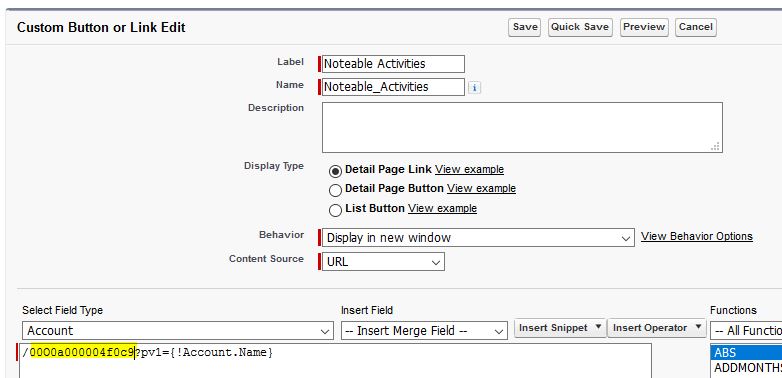Open the Behavior dropdown
The width and height of the screenshot is (782, 378).
pos(478,238)
